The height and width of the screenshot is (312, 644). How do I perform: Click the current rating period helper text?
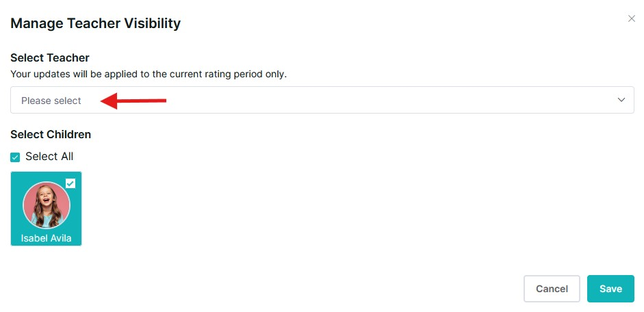pos(149,74)
